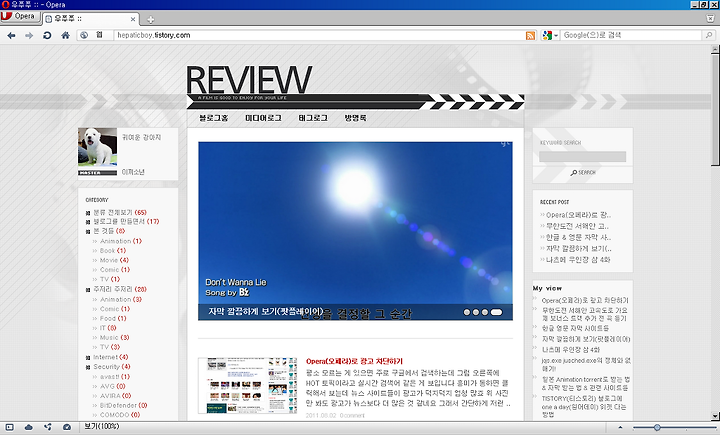Open the Security (4) category
The width and height of the screenshot is (720, 435).
click(112, 367)
